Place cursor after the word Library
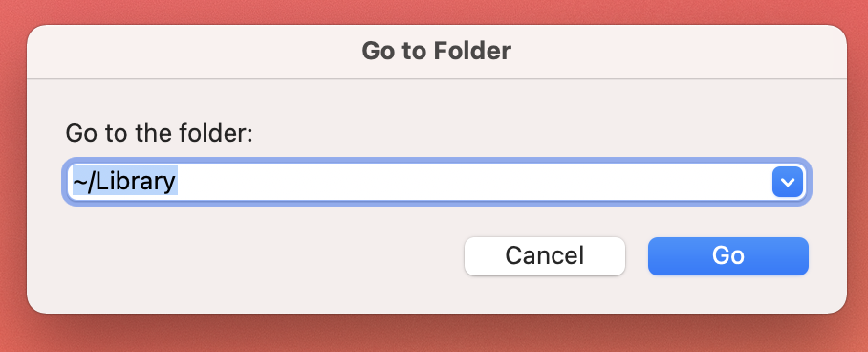This screenshot has width=868, height=352. point(177,182)
